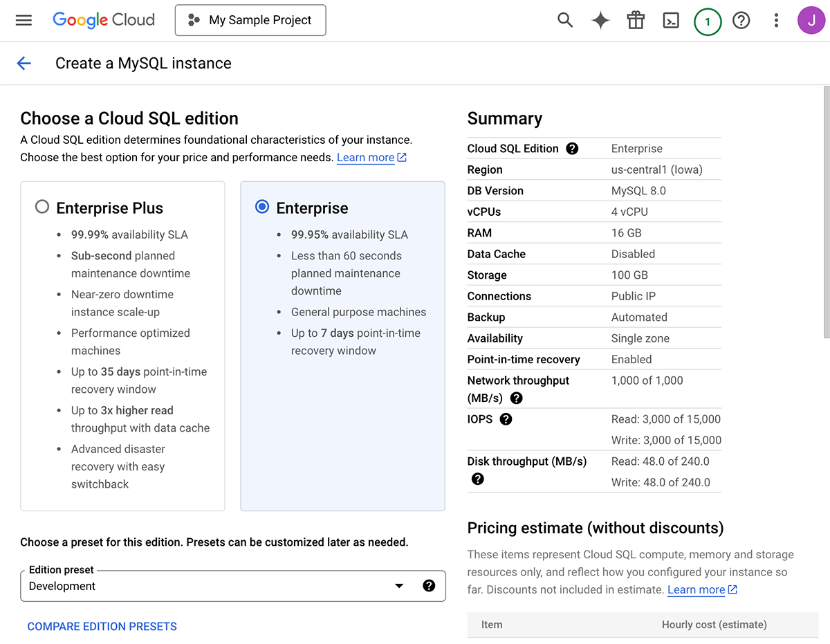Click the '1,000 of 1,000' network throughput value
The image size is (830, 644).
click(647, 380)
